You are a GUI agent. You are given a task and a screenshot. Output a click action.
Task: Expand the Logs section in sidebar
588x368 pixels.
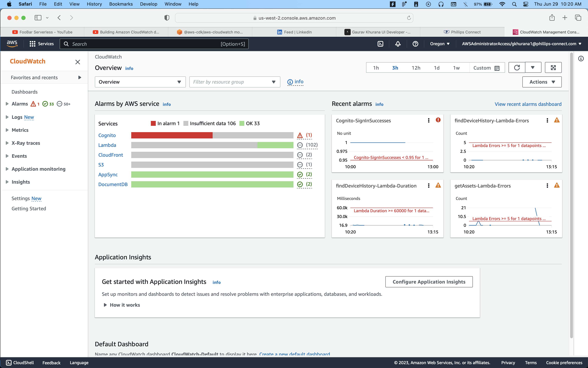[x=7, y=117]
